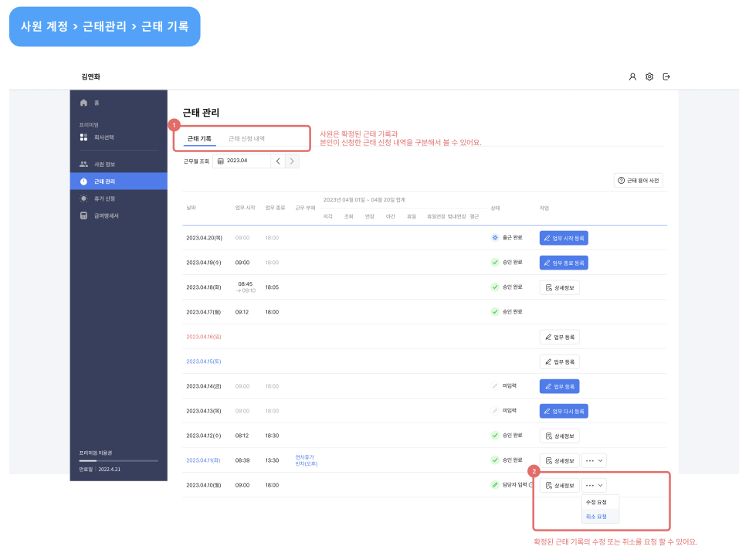Open 상세정보 for 2023.04.12
The image size is (749, 560).
point(559,436)
